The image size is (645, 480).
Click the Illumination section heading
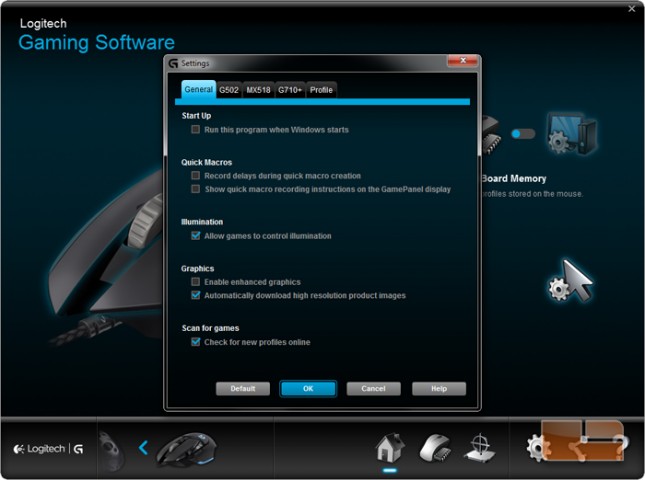click(202, 222)
